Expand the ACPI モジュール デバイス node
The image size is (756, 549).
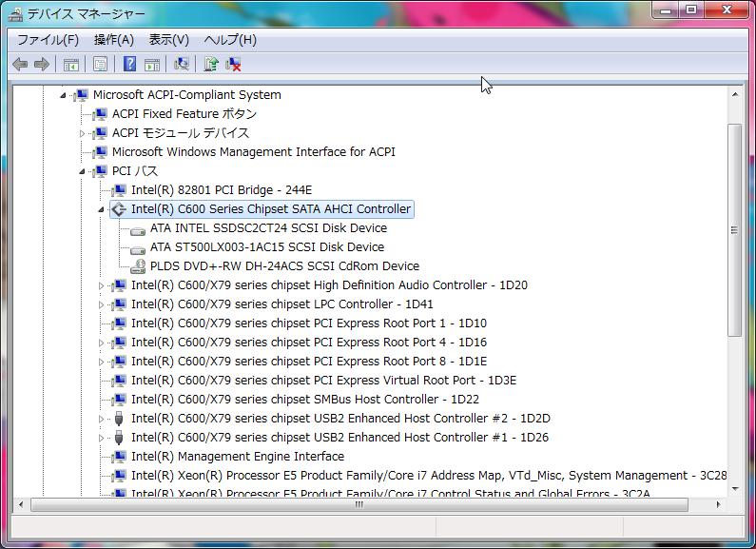(x=82, y=133)
